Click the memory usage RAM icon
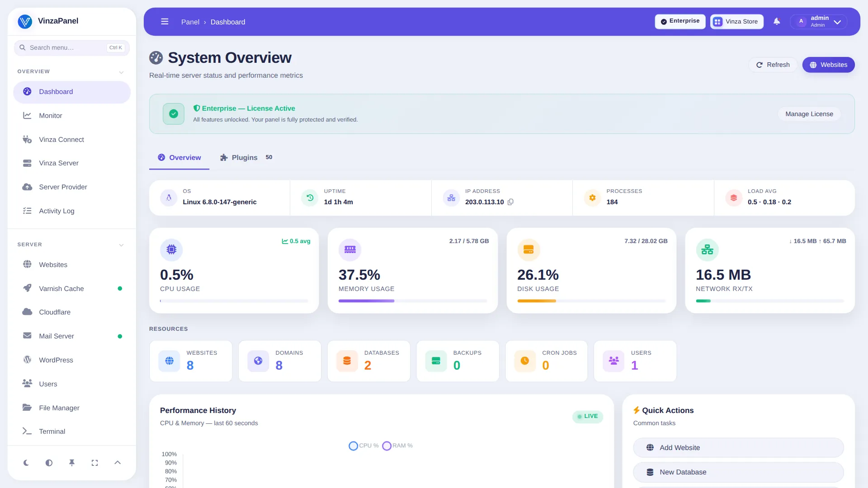The height and width of the screenshot is (488, 868). coord(350,249)
